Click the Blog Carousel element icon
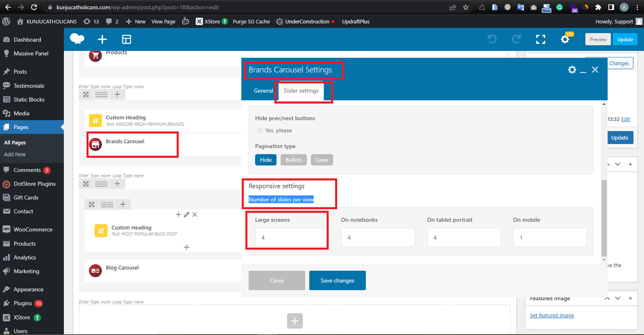The image size is (644, 335). (x=95, y=271)
